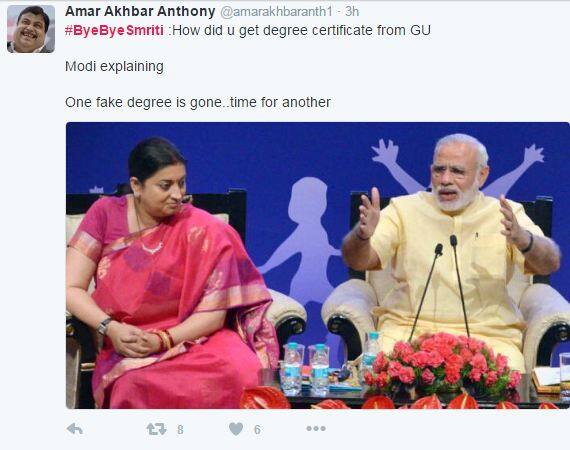Click the "One fake degree is gone" line
Viewport: 570px width, 450px height.
(143, 102)
